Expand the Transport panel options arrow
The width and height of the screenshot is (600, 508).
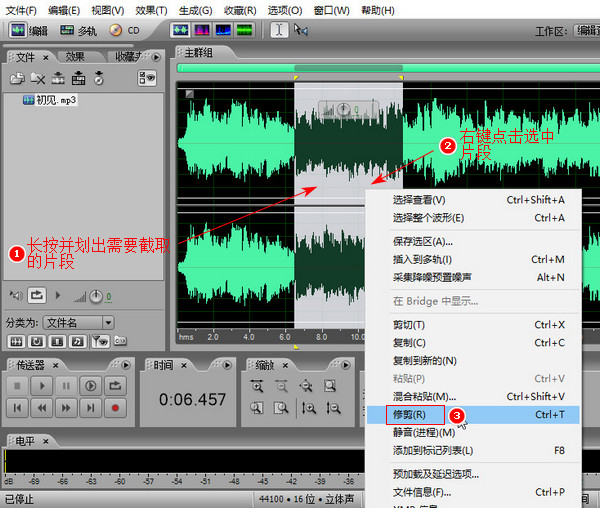click(126, 365)
